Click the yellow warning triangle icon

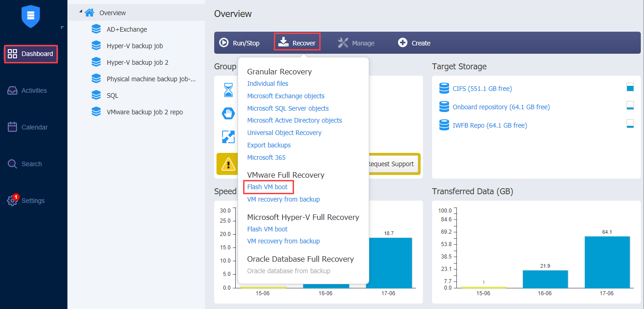[x=228, y=164]
